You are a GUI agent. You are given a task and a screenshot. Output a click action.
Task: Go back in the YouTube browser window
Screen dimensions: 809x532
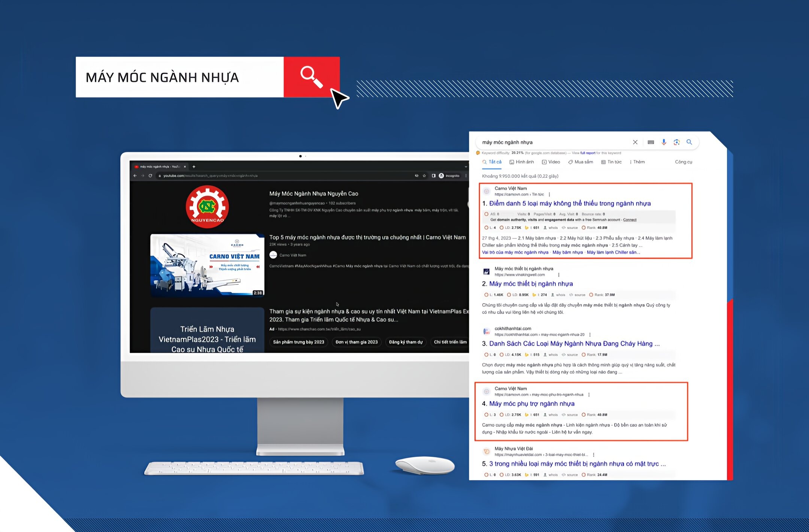click(135, 176)
